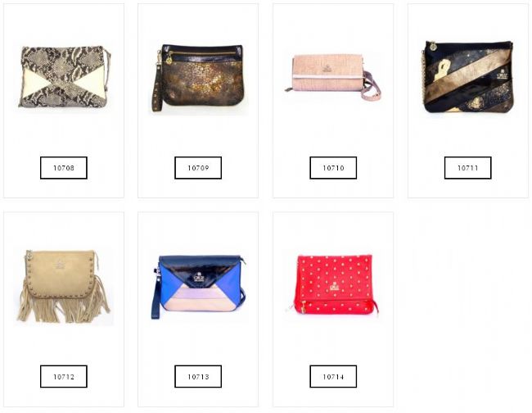Select the gold speckled wristlet bag photo

pos(197,78)
